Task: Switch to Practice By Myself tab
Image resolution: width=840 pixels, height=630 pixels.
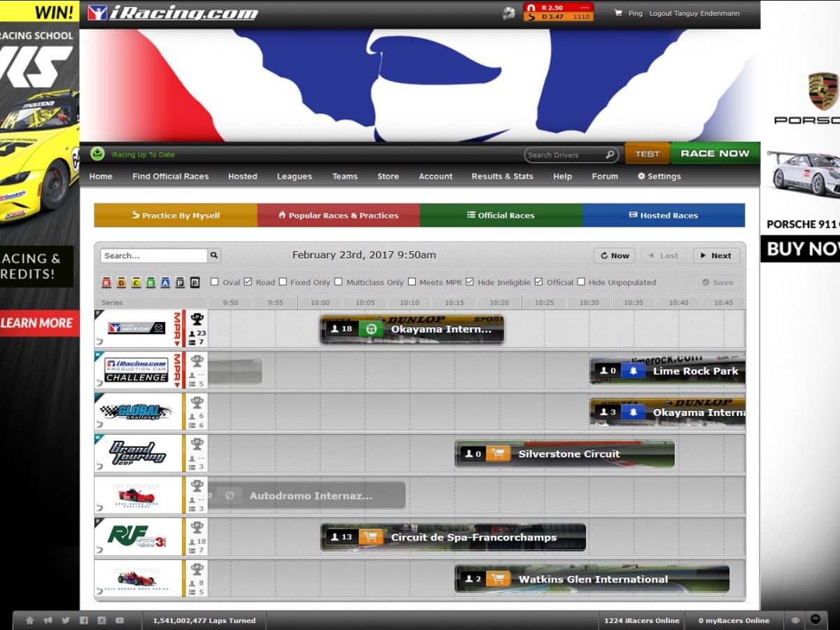Action: (x=176, y=216)
